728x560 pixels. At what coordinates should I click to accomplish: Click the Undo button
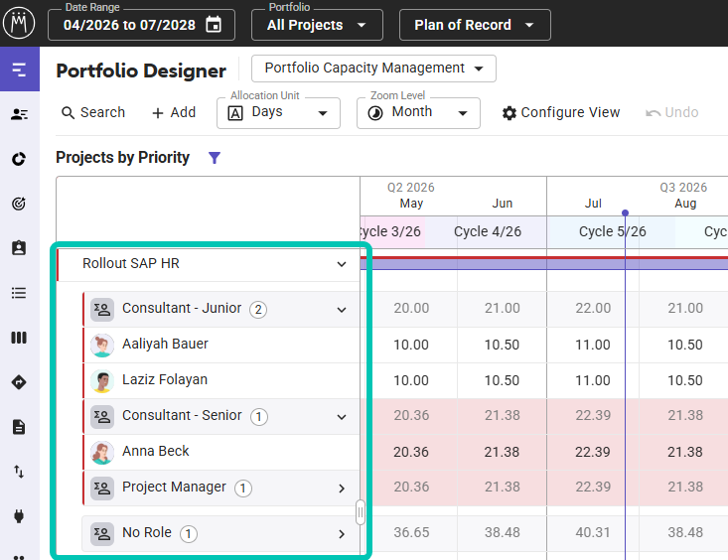[x=672, y=112]
